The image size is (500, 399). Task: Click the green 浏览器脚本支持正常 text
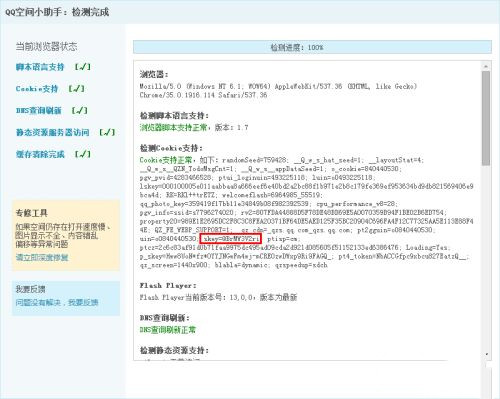173,127
